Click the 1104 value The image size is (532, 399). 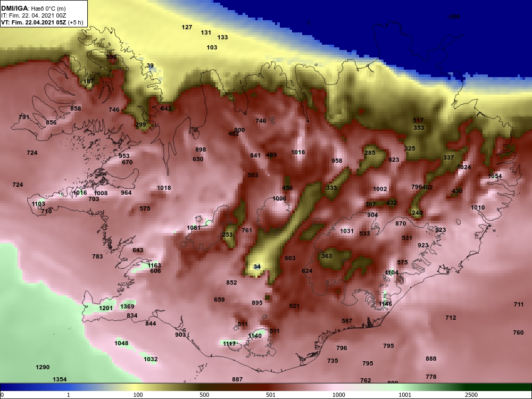point(392,272)
